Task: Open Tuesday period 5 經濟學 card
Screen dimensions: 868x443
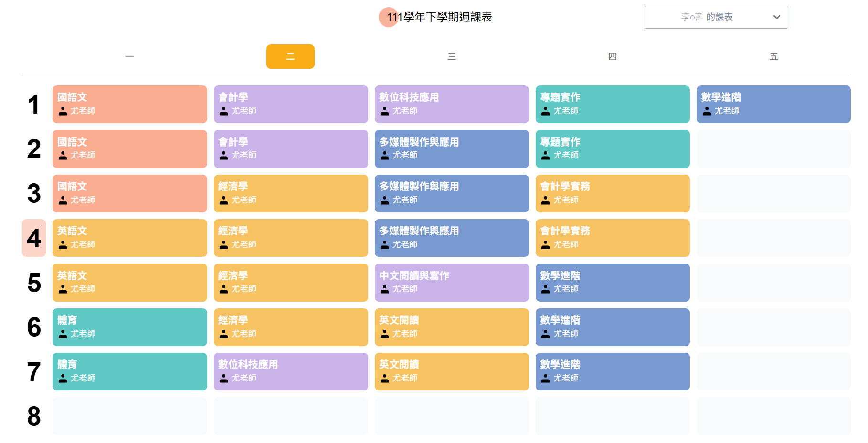Action: click(291, 283)
